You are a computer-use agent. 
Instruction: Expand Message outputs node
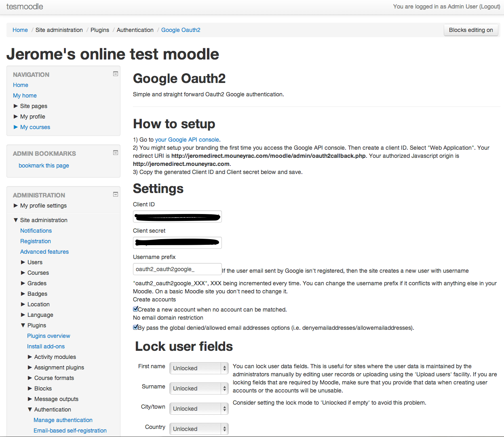click(x=30, y=399)
